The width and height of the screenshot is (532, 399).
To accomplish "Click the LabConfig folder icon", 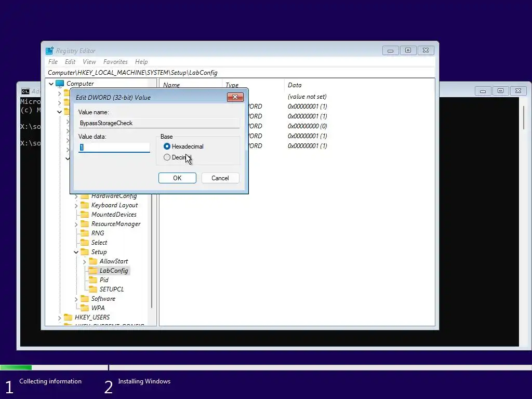I will (93, 270).
